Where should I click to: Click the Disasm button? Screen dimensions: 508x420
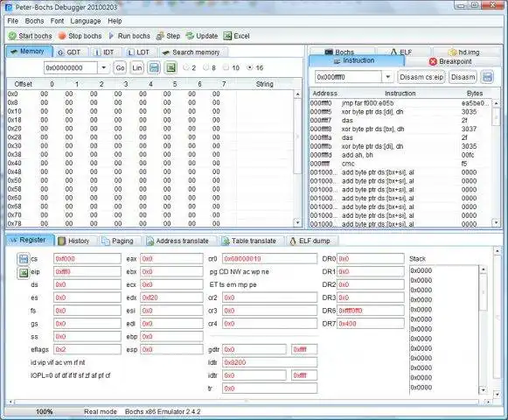coord(463,77)
